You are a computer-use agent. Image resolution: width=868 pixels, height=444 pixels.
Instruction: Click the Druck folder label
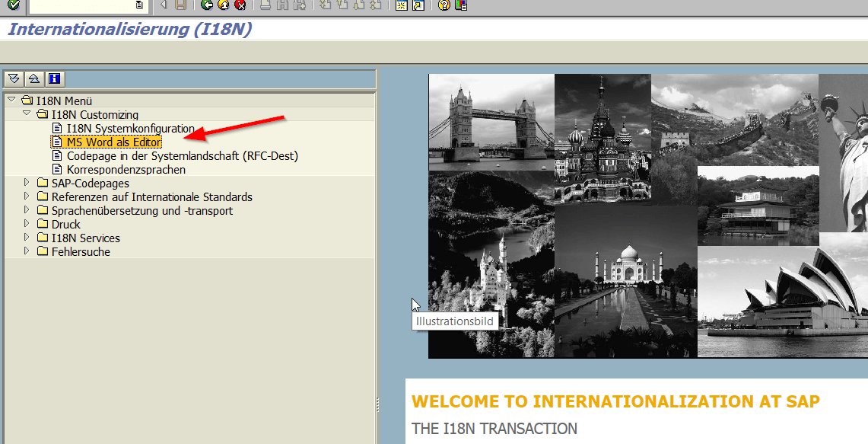[x=66, y=225]
